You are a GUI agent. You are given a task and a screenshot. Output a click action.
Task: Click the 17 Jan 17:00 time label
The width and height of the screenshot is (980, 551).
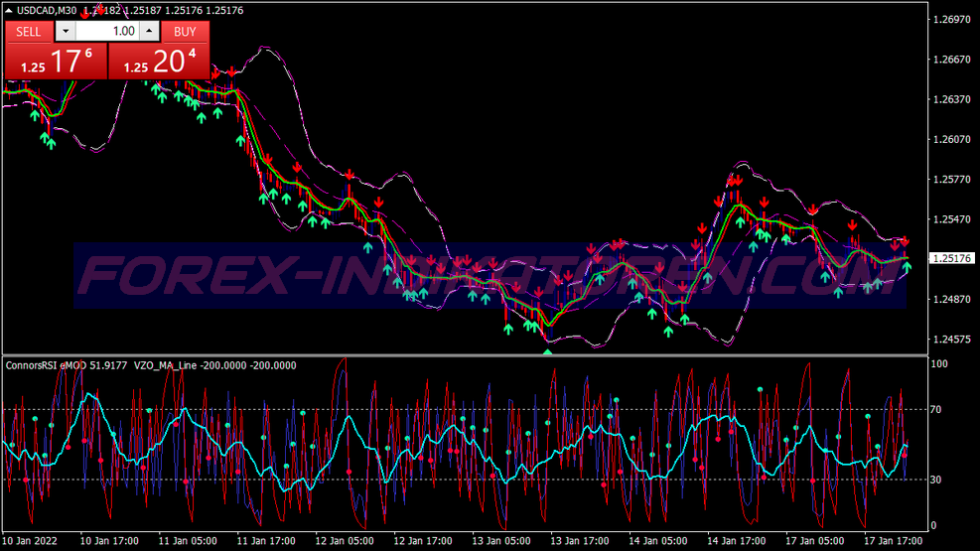pyautogui.click(x=894, y=541)
